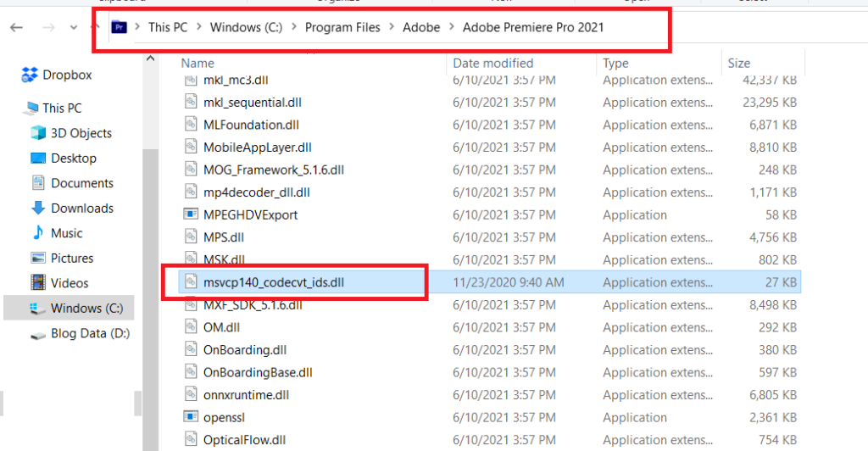Click the Music note icon
The height and width of the screenshot is (451, 868).
pos(38,233)
